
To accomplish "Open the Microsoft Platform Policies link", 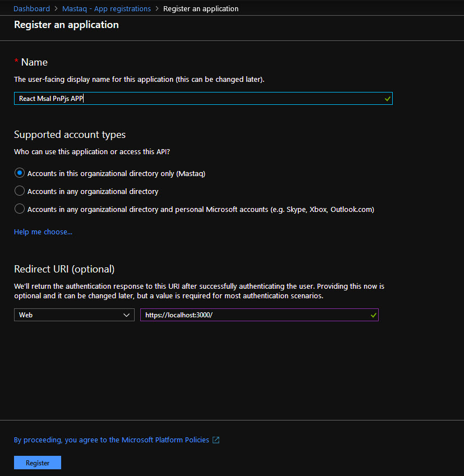I will point(111,440).
